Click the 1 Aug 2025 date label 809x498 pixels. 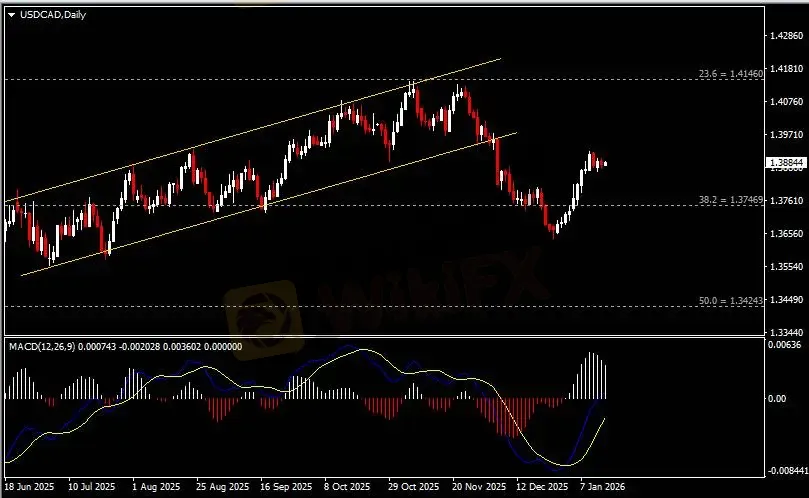pos(156,487)
